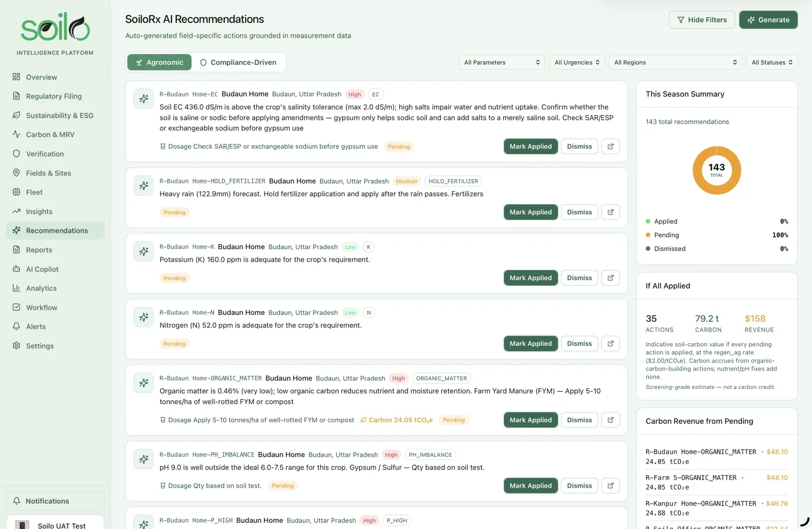Screen dimensions: 812x529
Task: Open external link icon for PH_IMBALANCE recommendation
Action: click(611, 486)
